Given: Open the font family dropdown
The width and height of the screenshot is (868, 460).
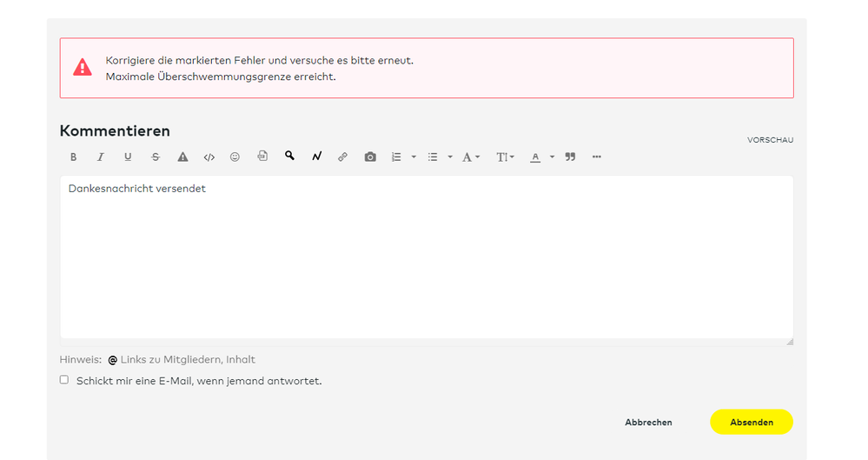Looking at the screenshot, I should coord(471,157).
